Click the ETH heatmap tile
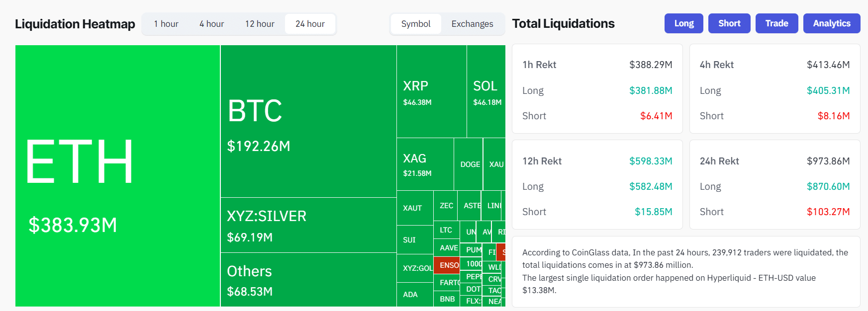The width and height of the screenshot is (868, 311). click(117, 176)
